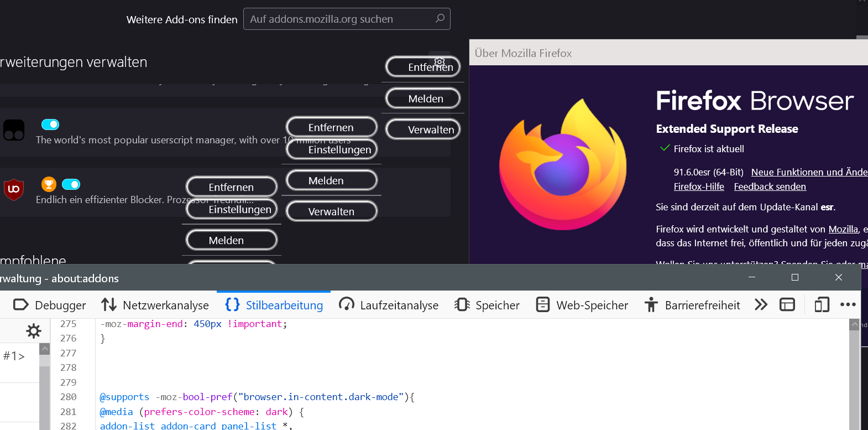Open the Netzwerkanalyse tab
The height and width of the screenshot is (430, 868).
click(x=155, y=305)
